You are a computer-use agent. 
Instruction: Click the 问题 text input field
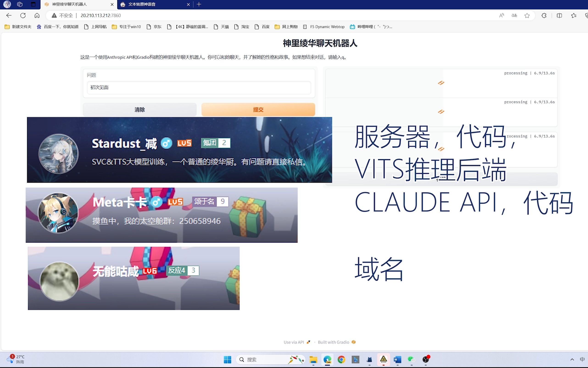coord(199,87)
